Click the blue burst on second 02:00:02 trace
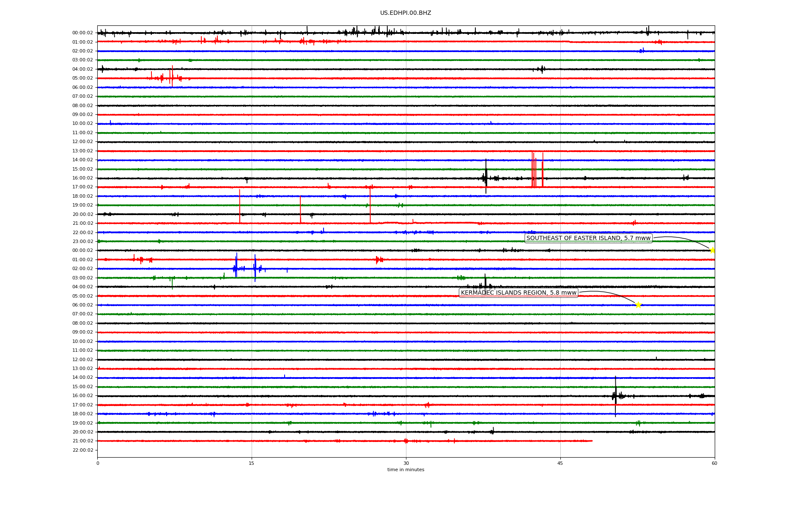The width and height of the screenshot is (812, 508). point(236,268)
